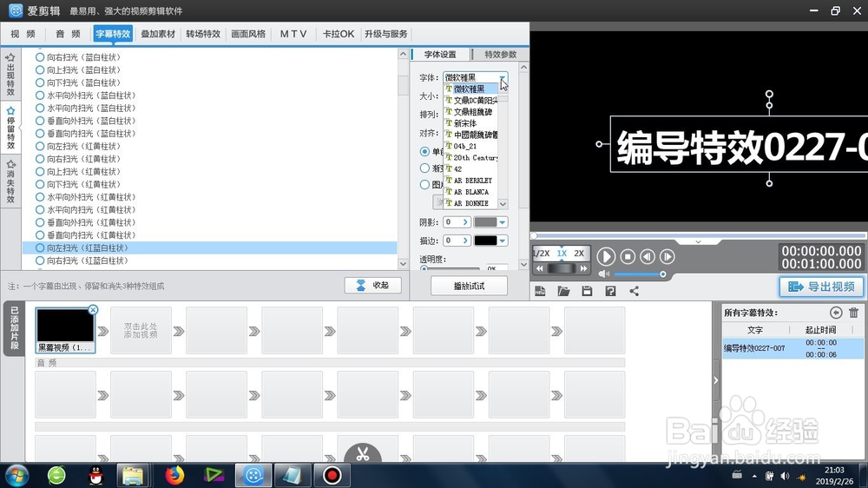
Task: Click the red record app taskbar icon
Action: click(332, 475)
